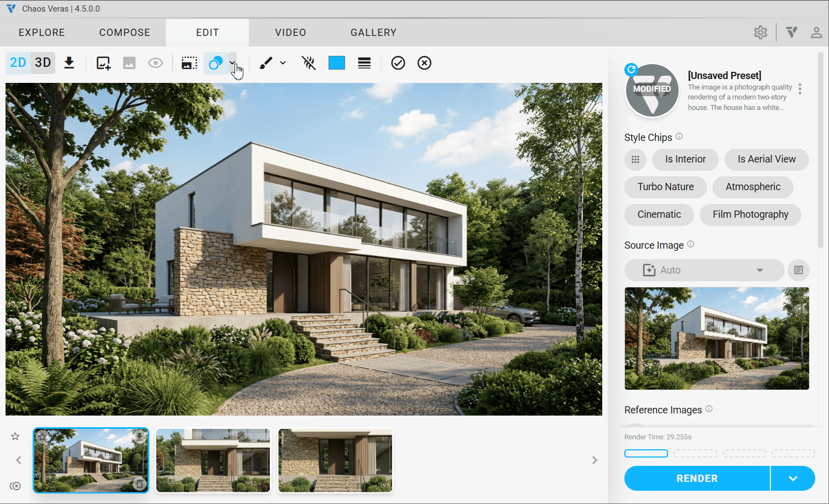Image resolution: width=829 pixels, height=504 pixels.
Task: Click the add image icon in toolbar
Action: [x=103, y=63]
